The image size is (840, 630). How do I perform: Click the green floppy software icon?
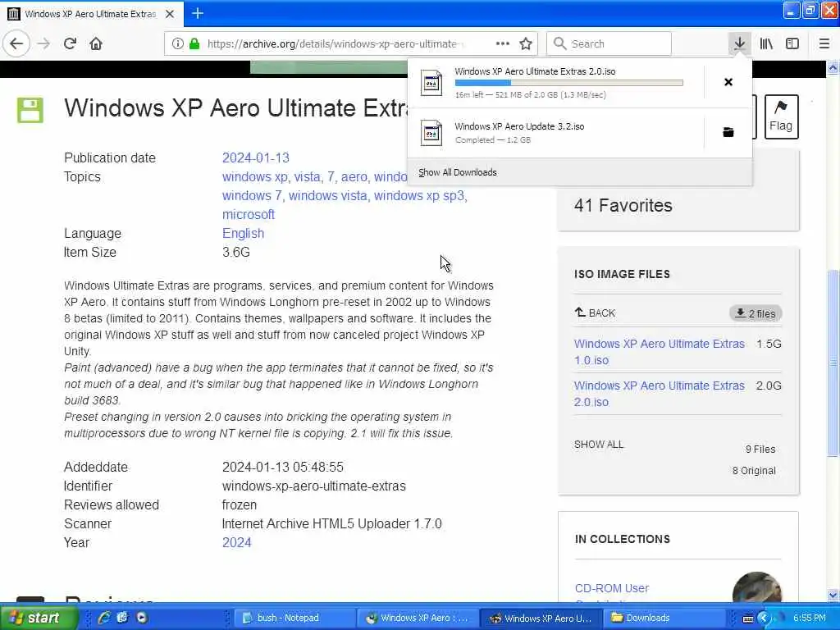coord(30,111)
